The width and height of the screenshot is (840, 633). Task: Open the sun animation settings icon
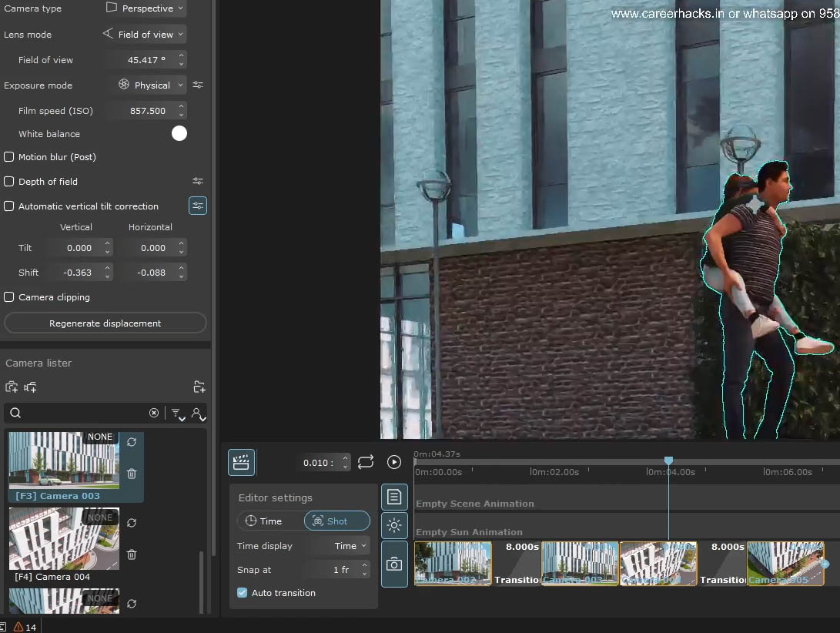(x=394, y=526)
